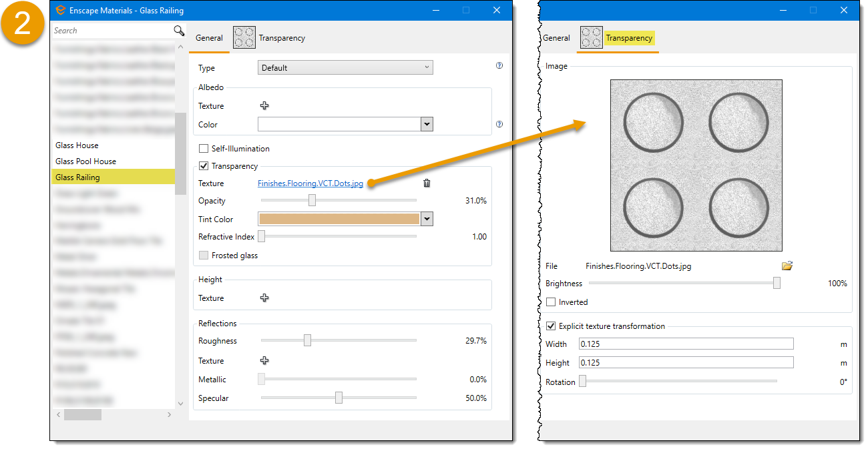Delete the transparency texture with trash icon
The width and height of the screenshot is (868, 449).
(x=427, y=183)
